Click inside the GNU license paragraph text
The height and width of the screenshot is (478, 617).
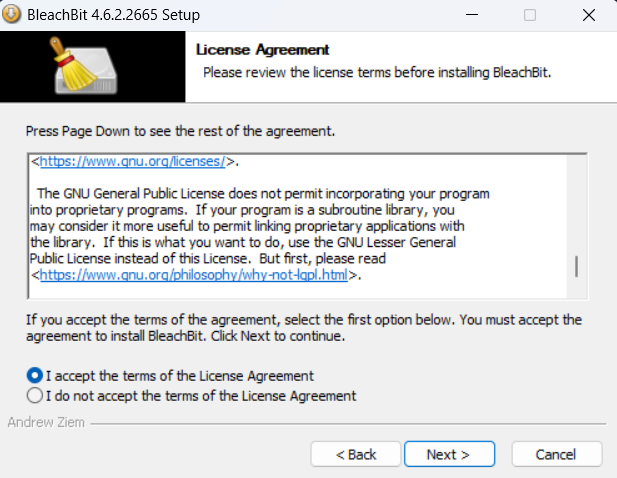coord(260,226)
